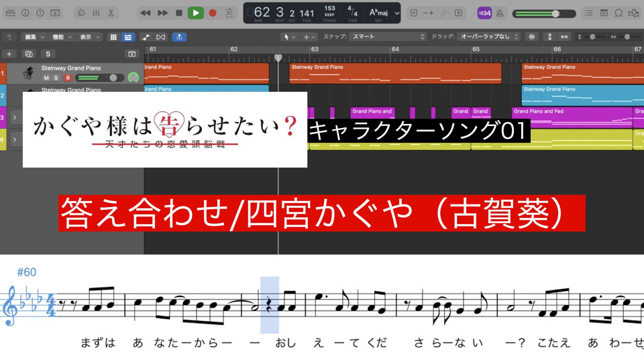The height and width of the screenshot is (362, 644).
Task: Click the A♭maj key signature
Action: tap(378, 12)
